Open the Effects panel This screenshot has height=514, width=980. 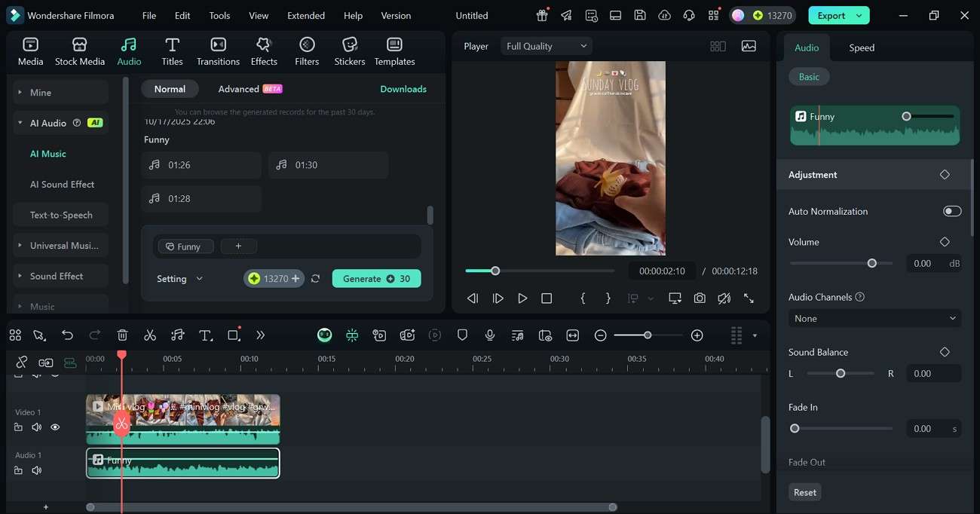[264, 51]
